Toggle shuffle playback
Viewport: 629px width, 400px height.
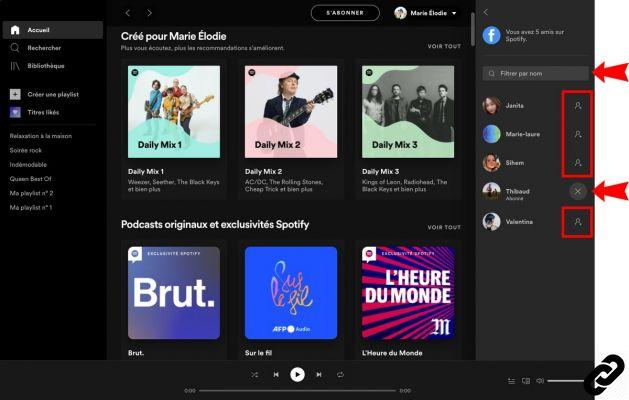coord(255,375)
